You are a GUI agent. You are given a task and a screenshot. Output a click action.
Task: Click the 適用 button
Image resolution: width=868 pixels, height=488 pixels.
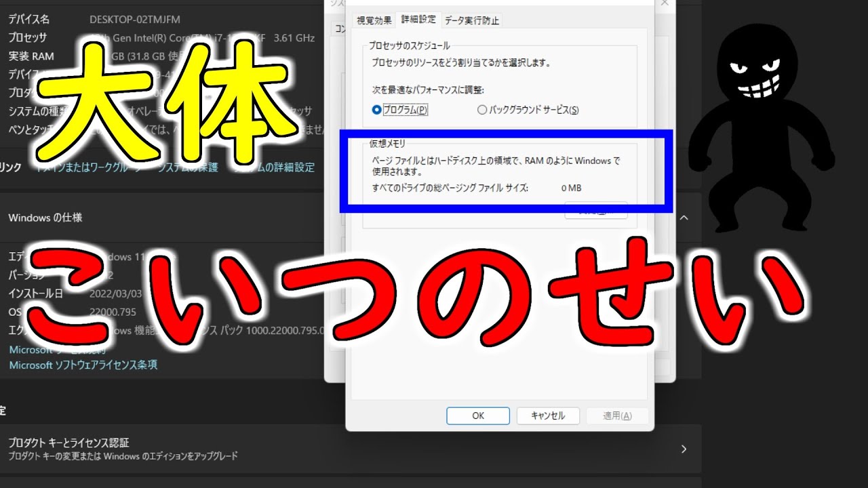tap(616, 415)
